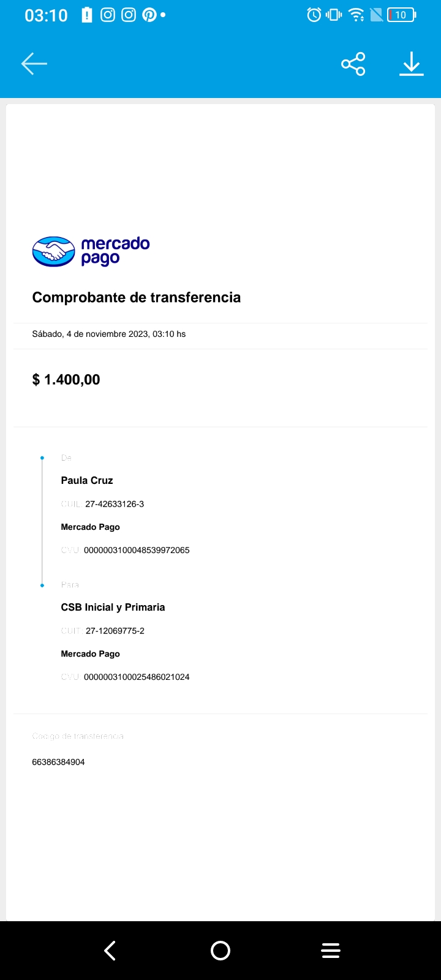The height and width of the screenshot is (980, 441).
Task: Tap the transfer code 66386384904
Action: [58, 762]
